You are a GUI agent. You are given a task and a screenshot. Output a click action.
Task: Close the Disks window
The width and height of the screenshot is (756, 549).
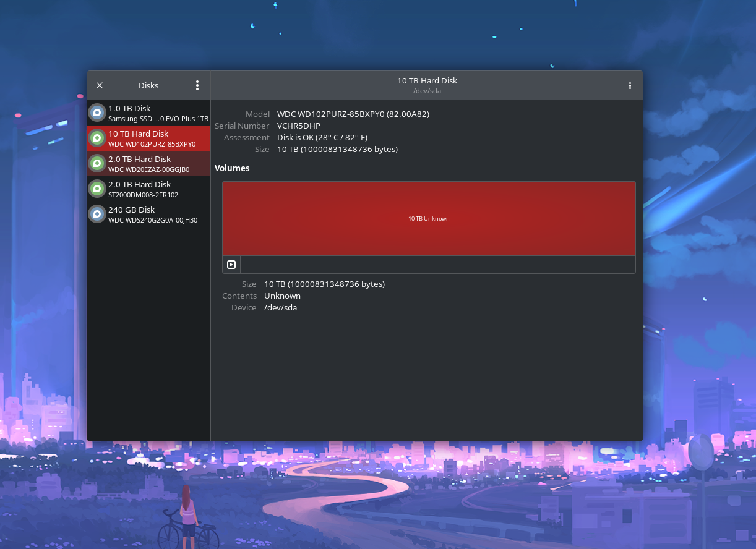100,85
